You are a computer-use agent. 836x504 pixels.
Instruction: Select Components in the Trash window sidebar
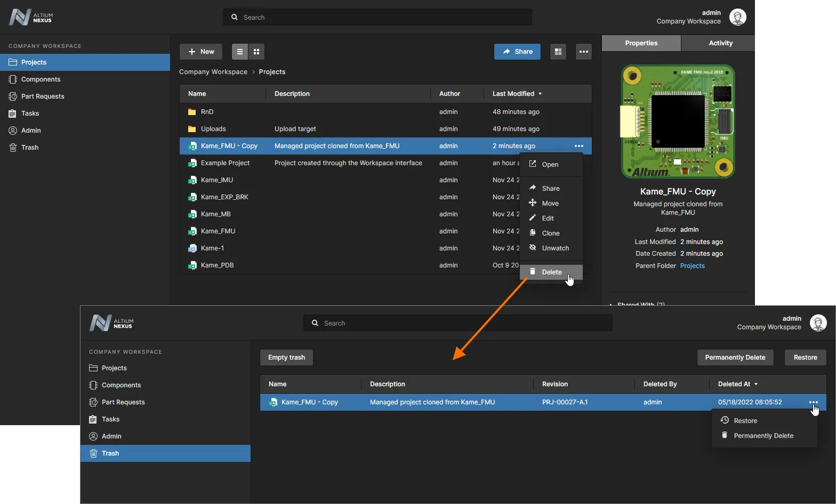[x=165, y=385]
